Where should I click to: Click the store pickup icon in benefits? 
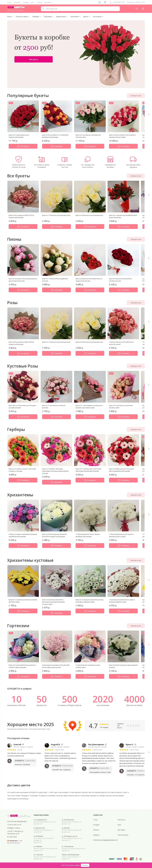point(110,159)
